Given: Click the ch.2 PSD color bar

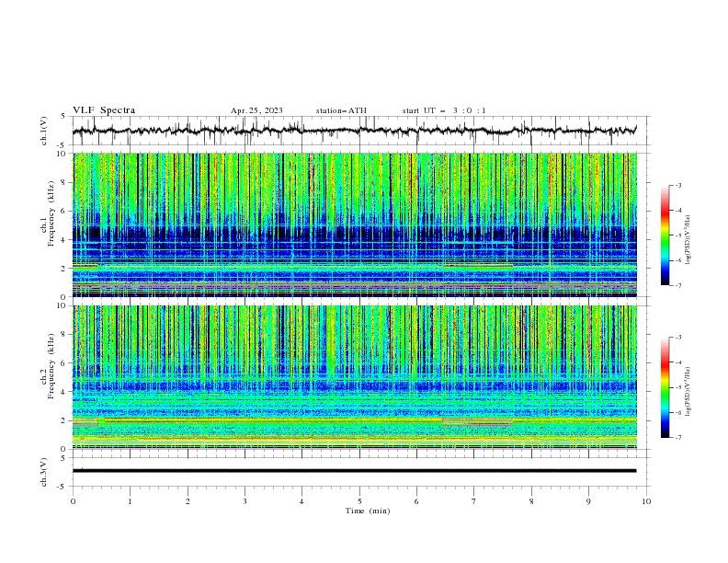Looking at the screenshot, I should (665, 387).
